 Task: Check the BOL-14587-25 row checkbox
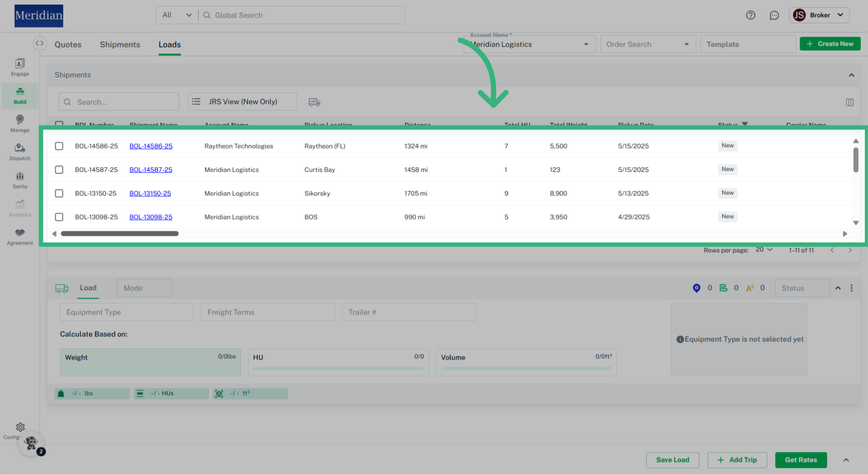(x=59, y=170)
